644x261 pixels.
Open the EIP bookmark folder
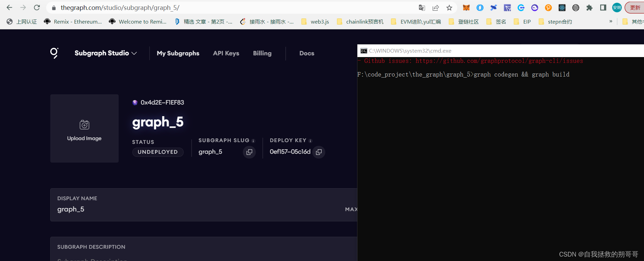(x=522, y=22)
